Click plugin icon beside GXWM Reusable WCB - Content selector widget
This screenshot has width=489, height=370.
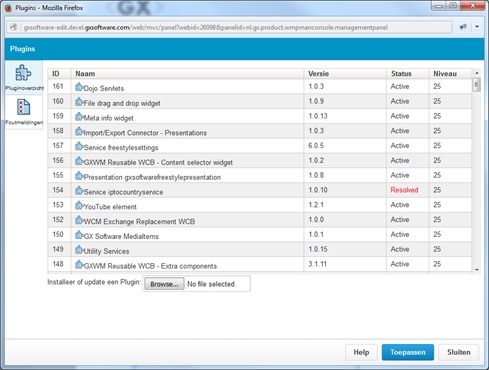tap(79, 161)
